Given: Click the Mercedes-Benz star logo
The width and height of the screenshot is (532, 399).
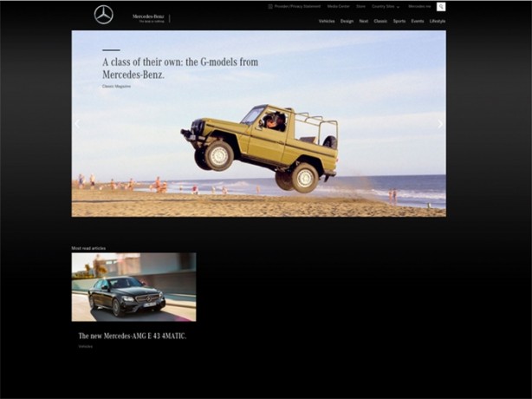Looking at the screenshot, I should (x=104, y=15).
